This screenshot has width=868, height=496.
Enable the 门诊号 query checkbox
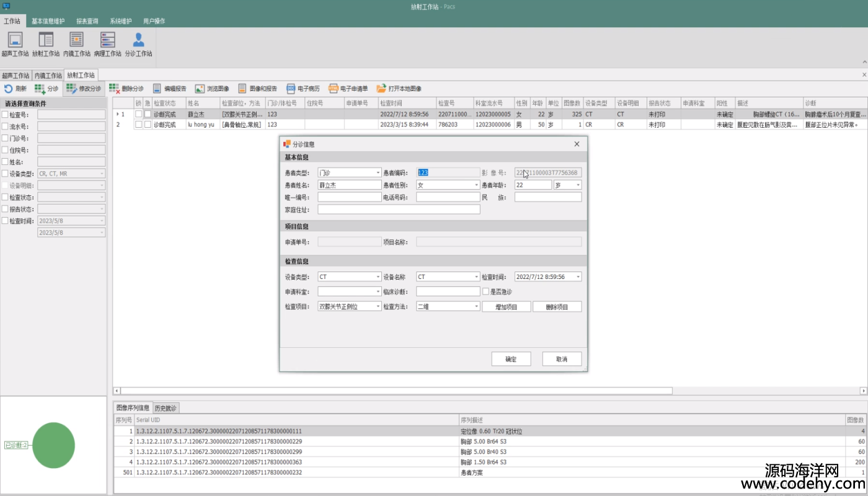click(x=5, y=138)
